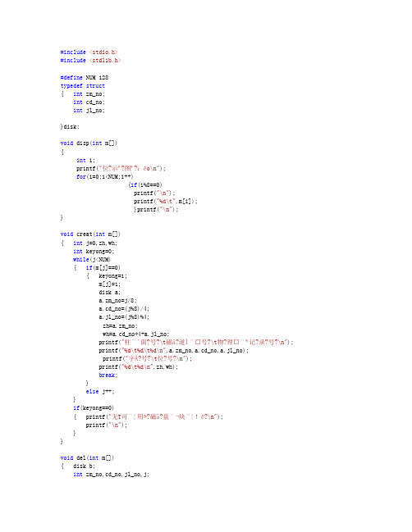Click the printf line with a.zm_no arguments
Viewport: 412px width, 532px height.
click(173, 350)
